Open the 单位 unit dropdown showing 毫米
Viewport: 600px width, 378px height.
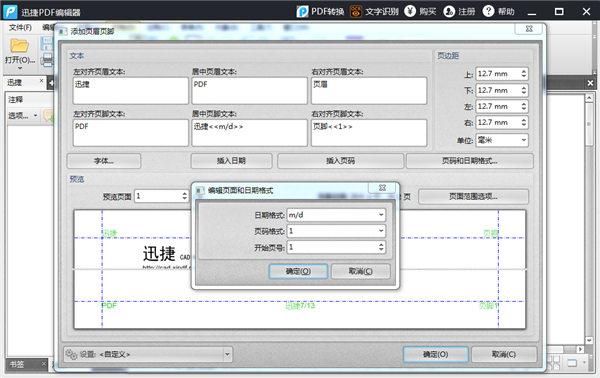click(502, 140)
